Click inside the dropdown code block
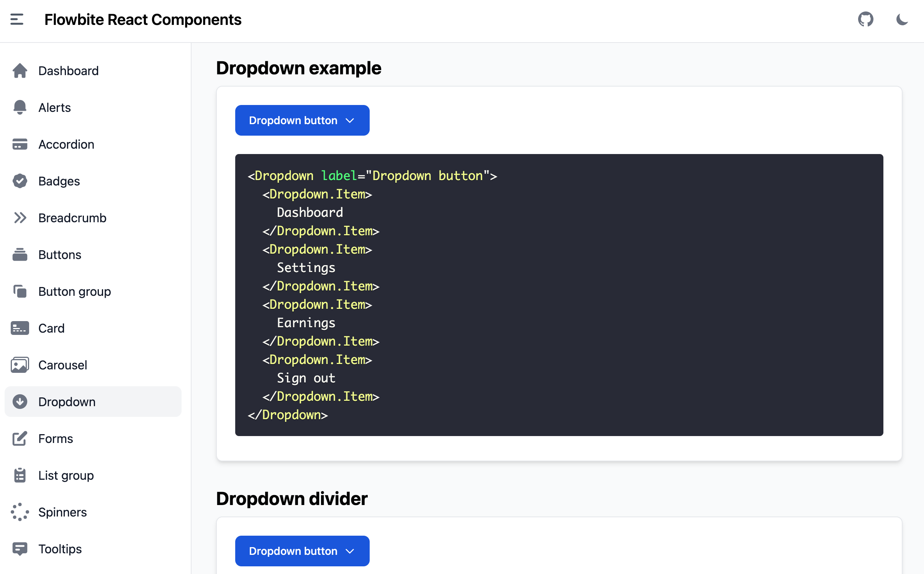Viewport: 924px width, 574px height. 559,295
